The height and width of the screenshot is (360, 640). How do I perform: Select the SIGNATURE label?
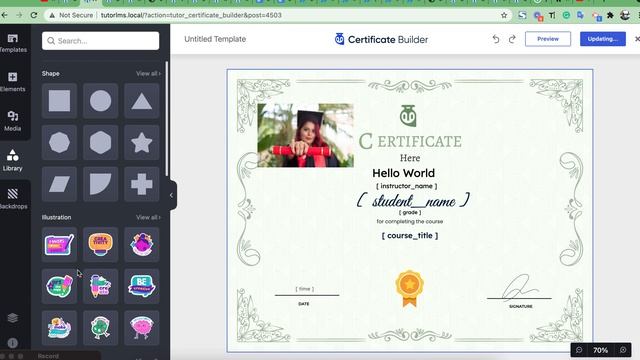coord(520,306)
